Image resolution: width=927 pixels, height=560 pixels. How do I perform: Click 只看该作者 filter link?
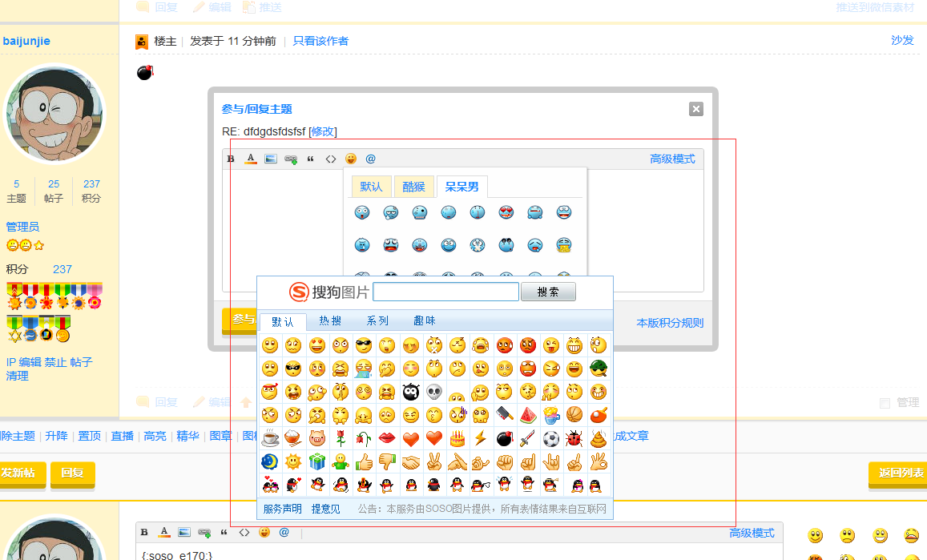coord(320,41)
